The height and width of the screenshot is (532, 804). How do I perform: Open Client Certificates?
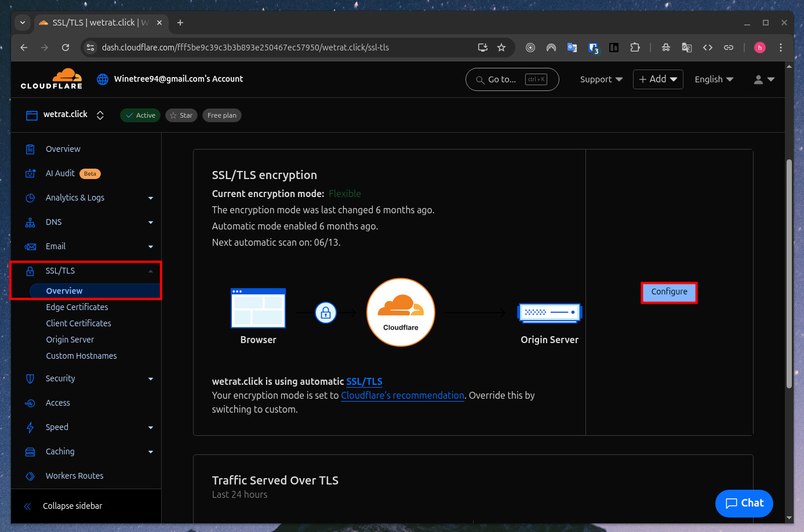pos(79,323)
